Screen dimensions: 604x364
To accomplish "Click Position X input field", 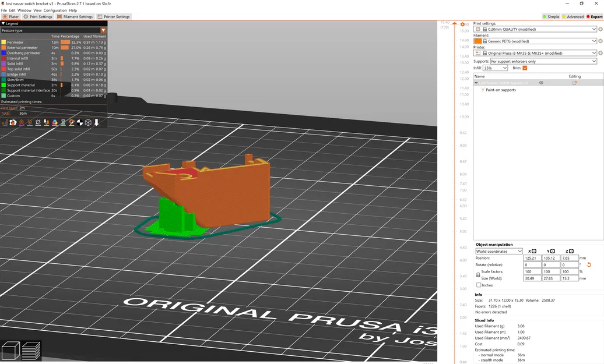I will pos(532,258).
